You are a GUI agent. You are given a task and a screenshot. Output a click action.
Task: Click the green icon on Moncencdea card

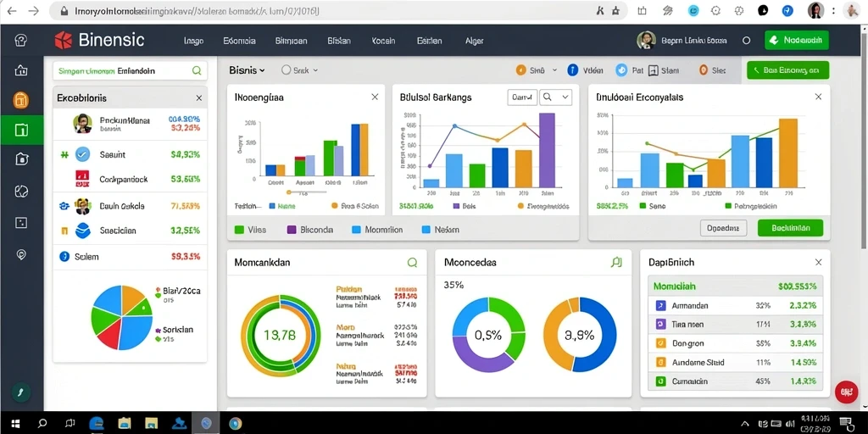[617, 263]
